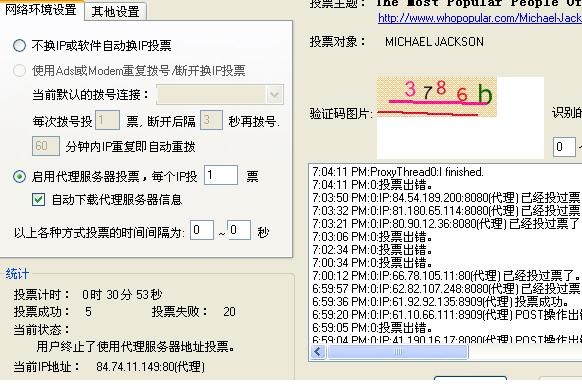Click the 统计 group label
This screenshot has height=384, width=582.
pos(17,274)
